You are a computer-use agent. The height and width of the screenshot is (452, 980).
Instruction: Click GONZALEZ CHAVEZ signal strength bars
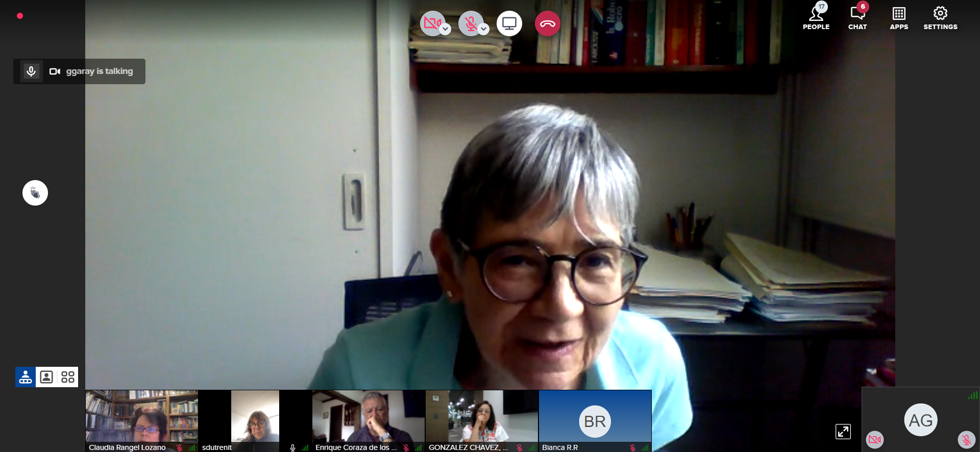click(x=532, y=447)
